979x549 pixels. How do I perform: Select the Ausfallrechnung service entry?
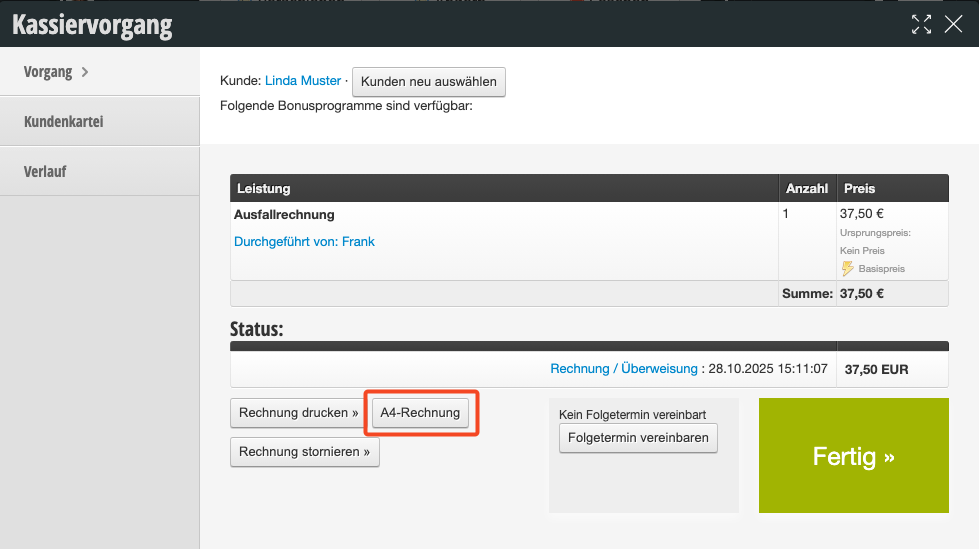pos(284,214)
